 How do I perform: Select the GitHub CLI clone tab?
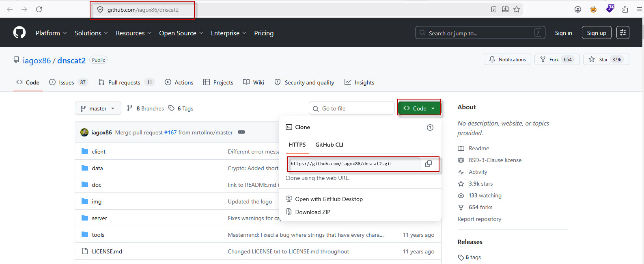(329, 145)
